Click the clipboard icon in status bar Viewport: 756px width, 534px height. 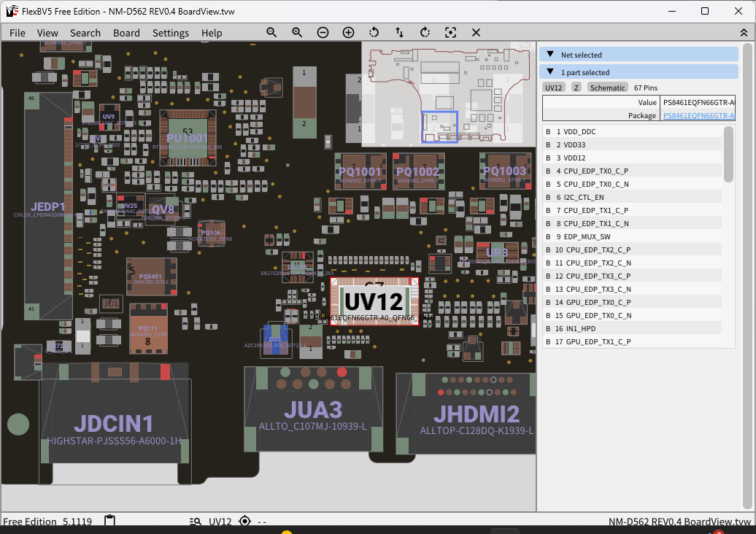[x=110, y=521]
